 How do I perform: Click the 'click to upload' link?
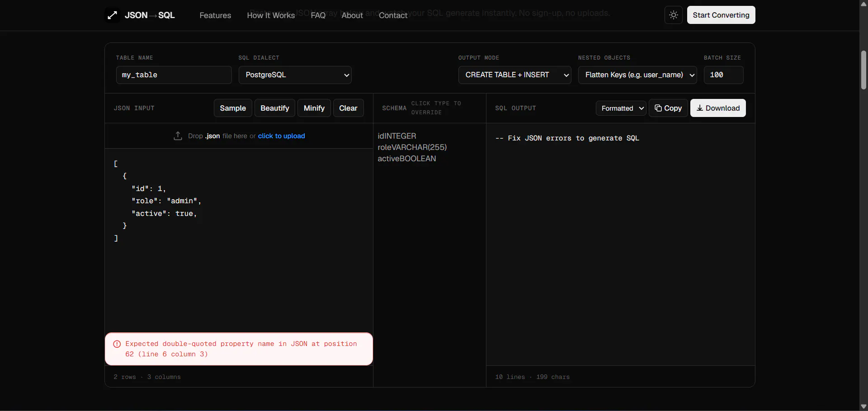click(x=282, y=136)
